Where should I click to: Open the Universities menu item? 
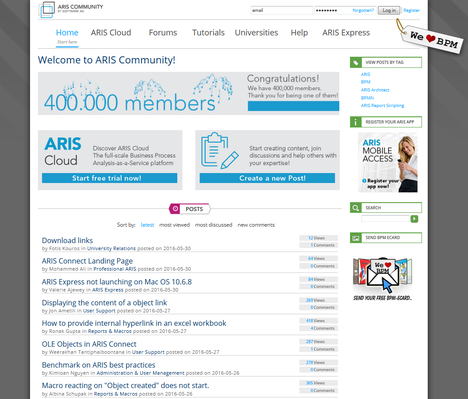pyautogui.click(x=256, y=33)
